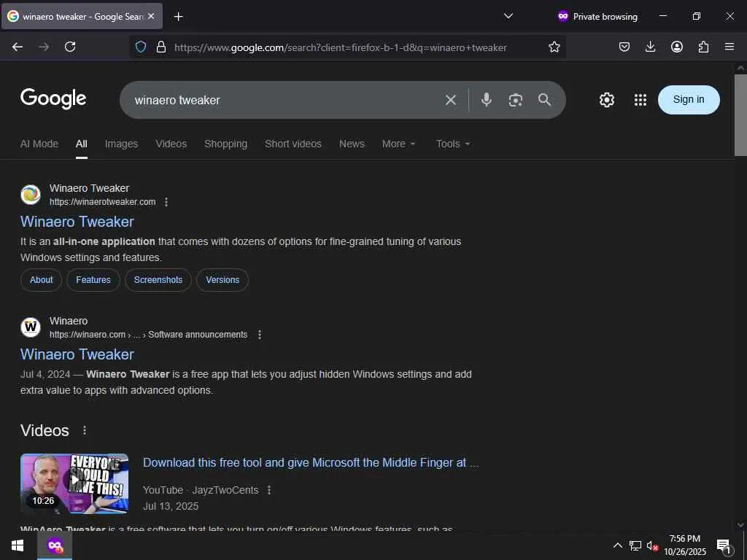Click the winaerotweaker.com site favicon
The image size is (747, 560).
click(x=31, y=195)
